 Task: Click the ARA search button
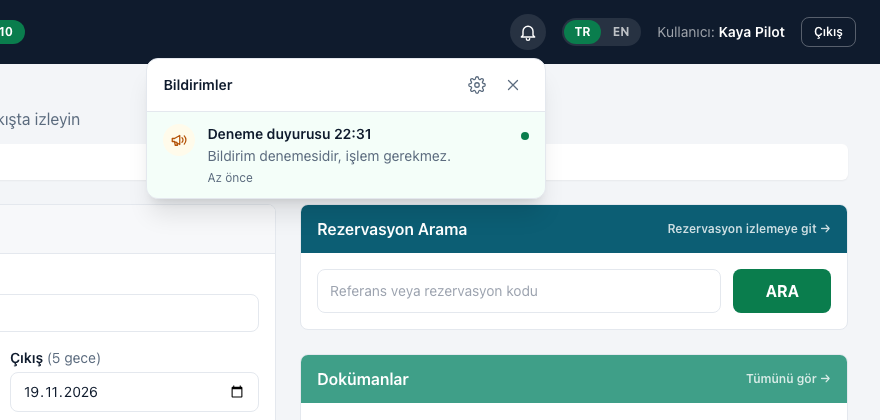pyautogui.click(x=782, y=291)
